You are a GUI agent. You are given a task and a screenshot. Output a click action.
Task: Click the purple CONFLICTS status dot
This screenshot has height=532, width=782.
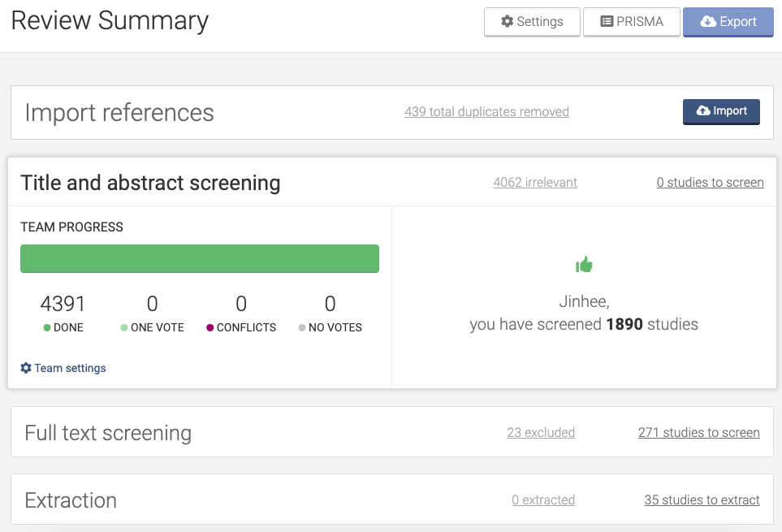[x=210, y=328]
